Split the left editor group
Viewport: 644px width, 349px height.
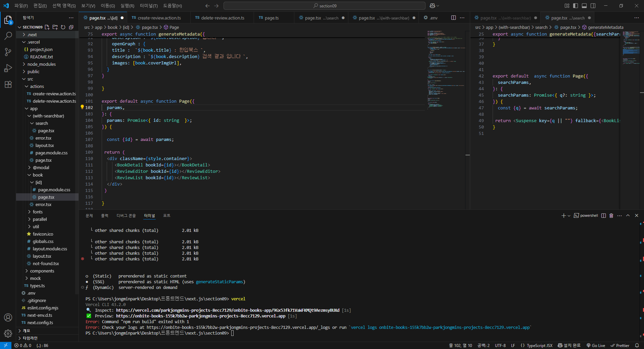point(453,18)
